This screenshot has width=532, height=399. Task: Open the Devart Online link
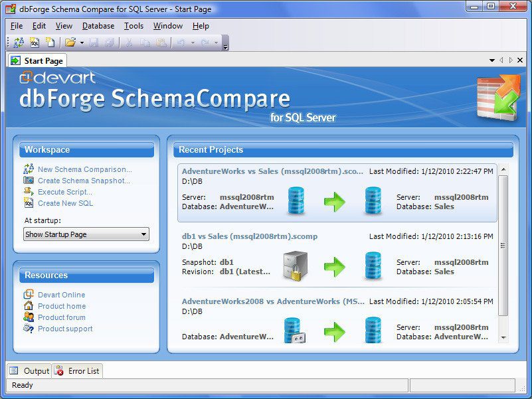tap(61, 295)
